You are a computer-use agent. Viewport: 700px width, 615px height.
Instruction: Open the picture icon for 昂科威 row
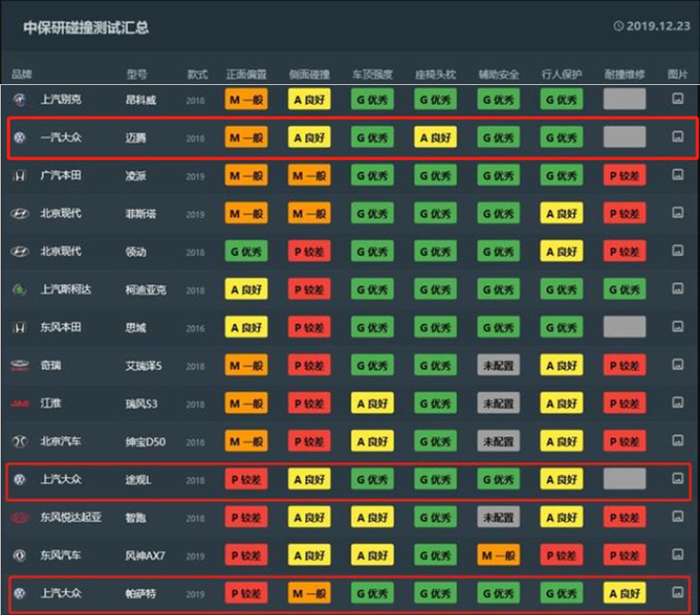click(x=677, y=98)
